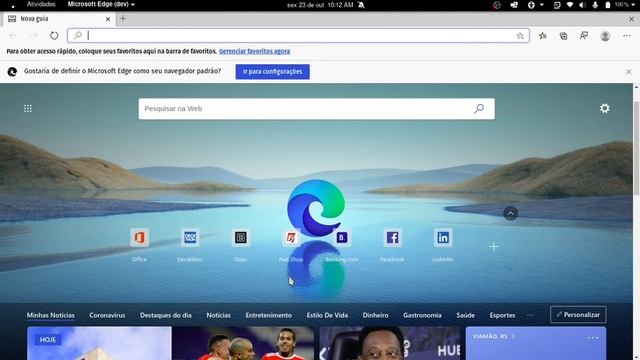640x360 pixels.
Task: Select Entretenimento news tab
Action: 269,315
